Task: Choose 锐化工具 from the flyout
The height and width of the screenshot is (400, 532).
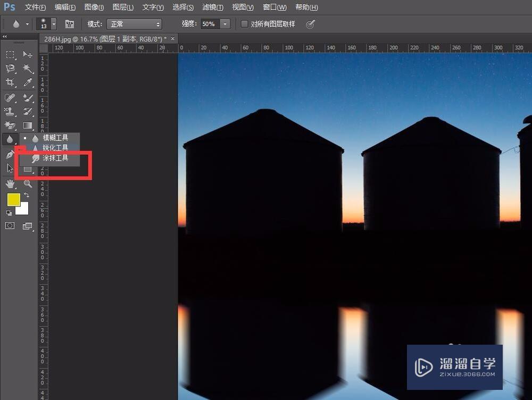Action: coord(50,148)
